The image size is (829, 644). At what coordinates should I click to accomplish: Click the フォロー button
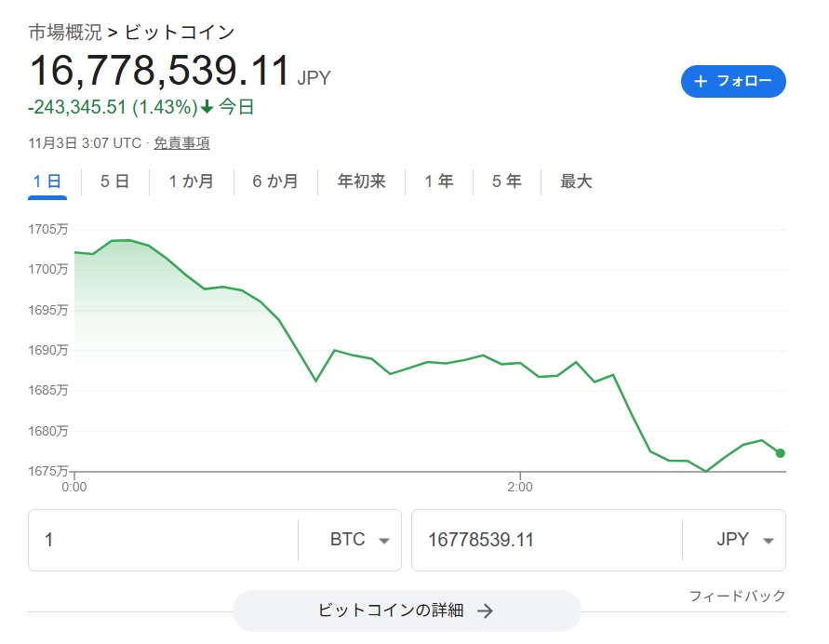pos(733,82)
